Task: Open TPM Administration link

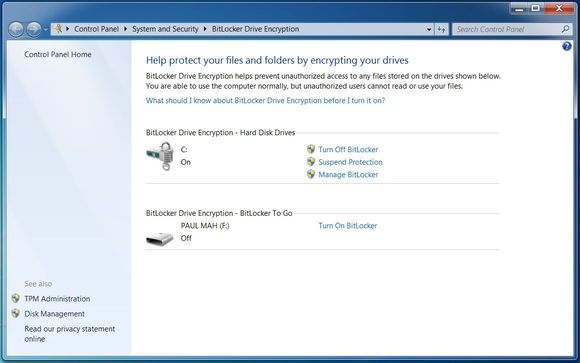Action: click(x=57, y=299)
